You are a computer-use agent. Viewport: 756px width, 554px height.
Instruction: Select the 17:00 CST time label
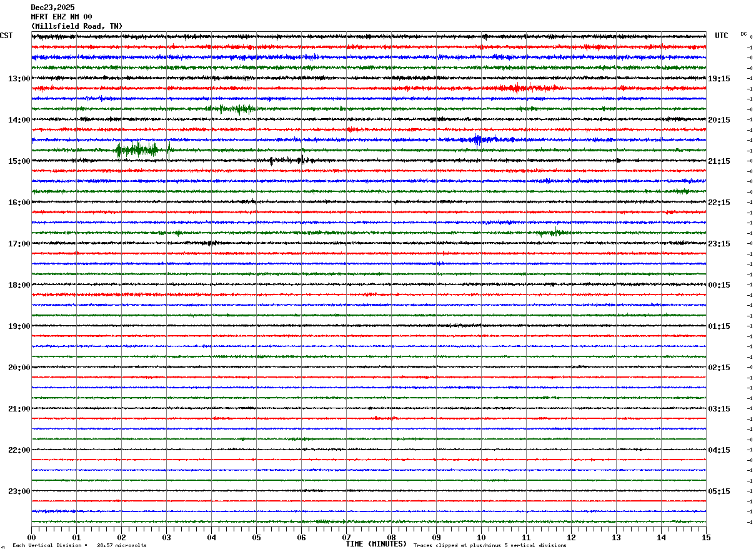(x=19, y=244)
